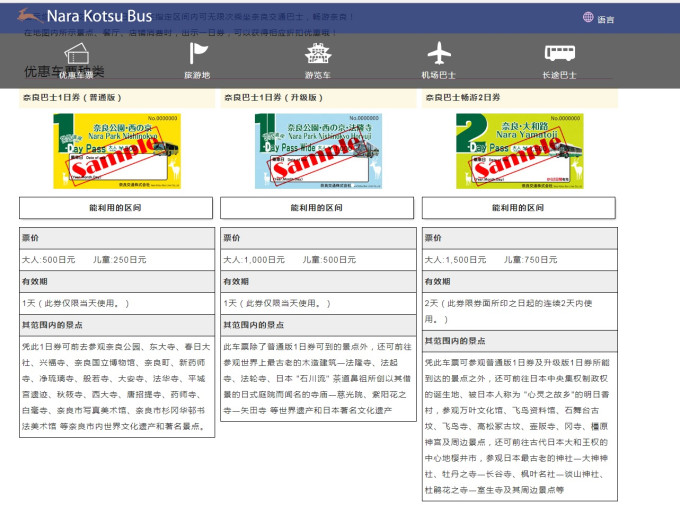
Task: Open 能利用的区间 for the regular 1-day pass
Action: coord(116,208)
